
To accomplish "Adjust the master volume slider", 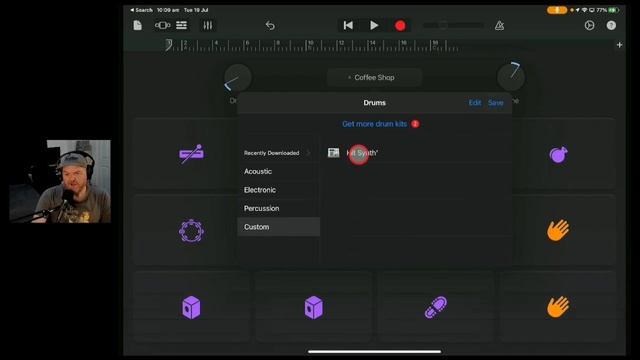I will tap(453, 25).
